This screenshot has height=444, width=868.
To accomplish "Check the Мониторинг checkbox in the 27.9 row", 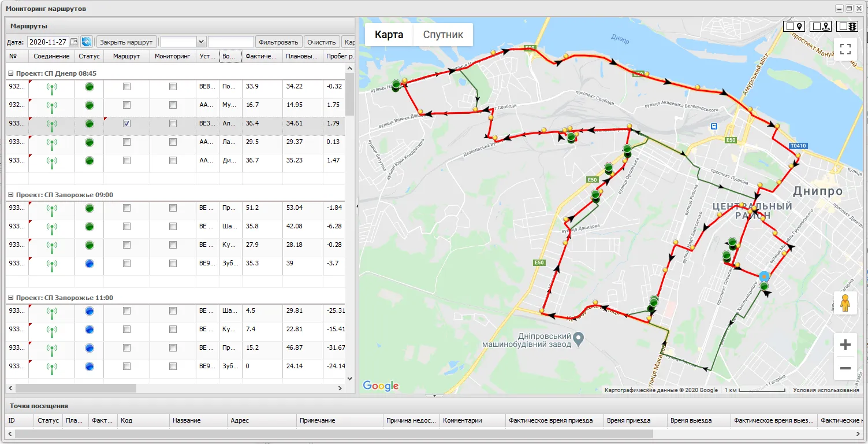I will pos(173,245).
